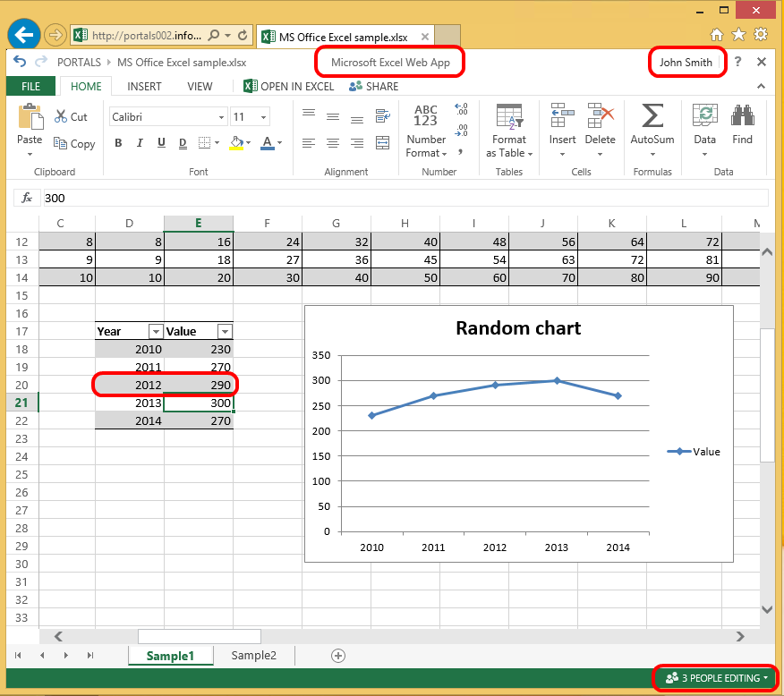Image resolution: width=784 pixels, height=696 pixels.
Task: Toggle Bold formatting
Action: pyautogui.click(x=118, y=143)
